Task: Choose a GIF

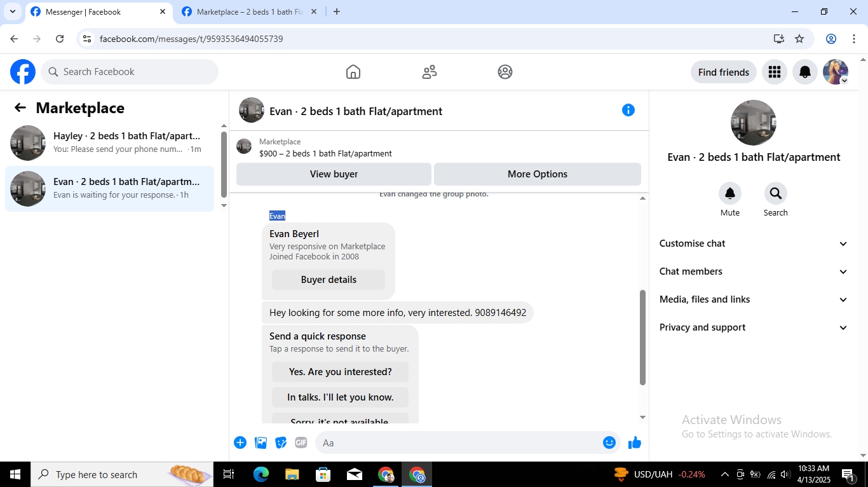Action: pyautogui.click(x=301, y=442)
